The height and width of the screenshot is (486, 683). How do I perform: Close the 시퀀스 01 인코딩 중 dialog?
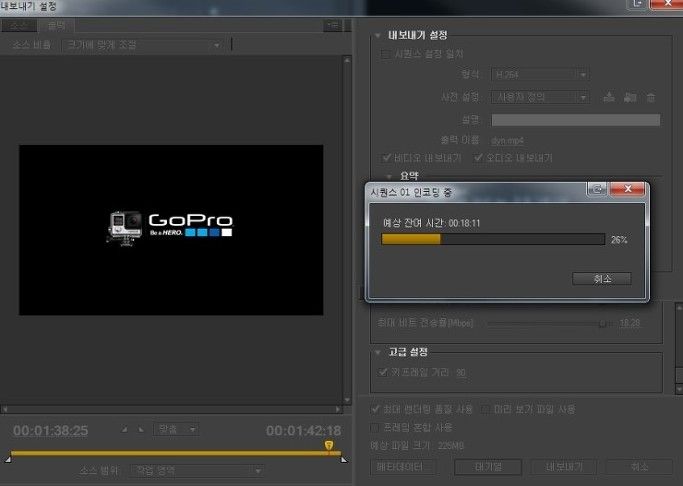(627, 189)
